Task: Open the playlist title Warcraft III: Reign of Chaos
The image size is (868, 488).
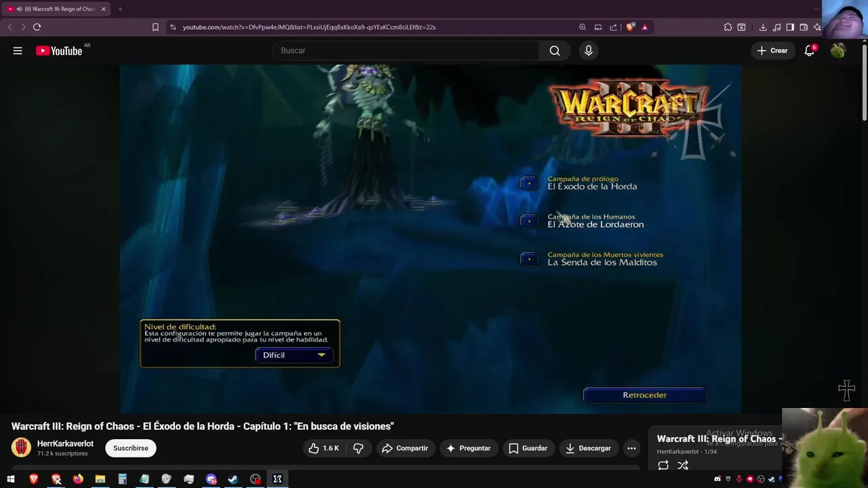Action: (x=719, y=439)
